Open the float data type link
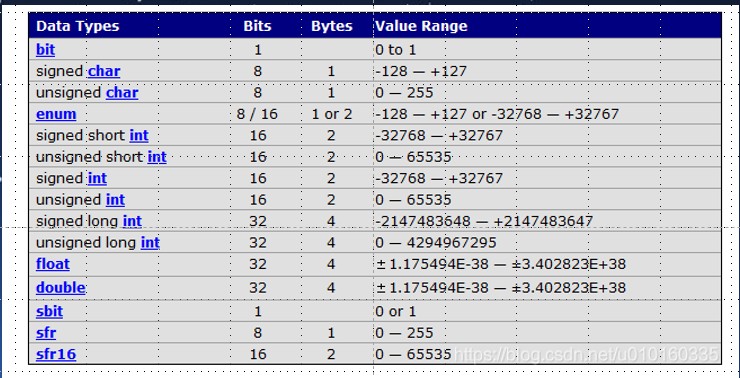Screen dimensions: 740x378 [53, 264]
